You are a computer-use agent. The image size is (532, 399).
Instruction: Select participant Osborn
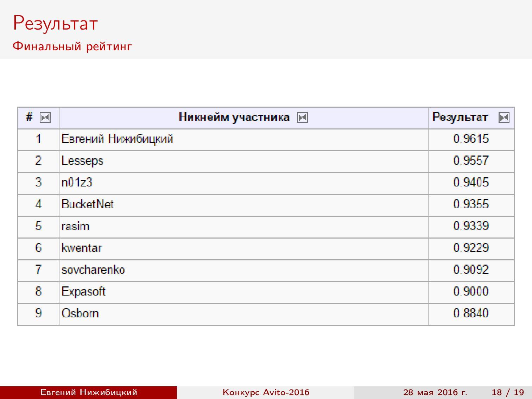click(x=80, y=313)
